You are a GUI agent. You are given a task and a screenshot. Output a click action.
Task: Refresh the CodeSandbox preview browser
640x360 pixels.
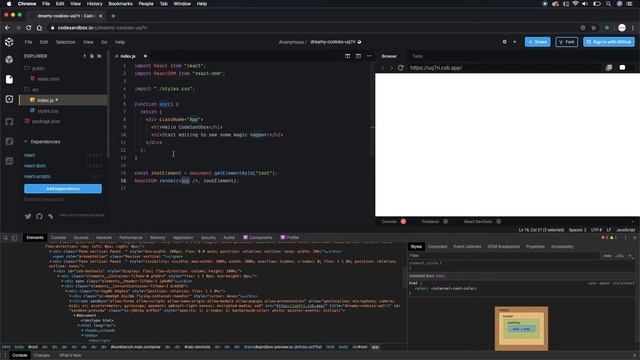click(400, 68)
